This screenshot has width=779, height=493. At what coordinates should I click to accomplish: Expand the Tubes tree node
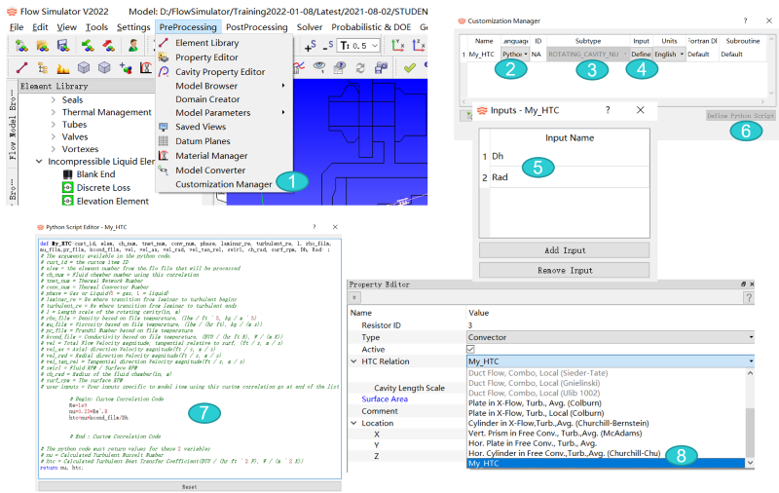point(53,125)
